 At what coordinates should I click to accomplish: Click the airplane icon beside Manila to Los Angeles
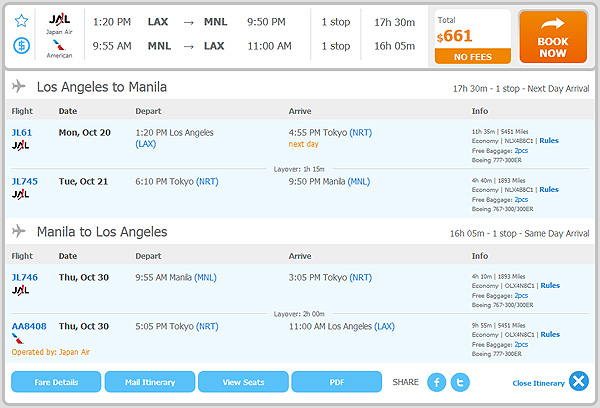pos(18,231)
